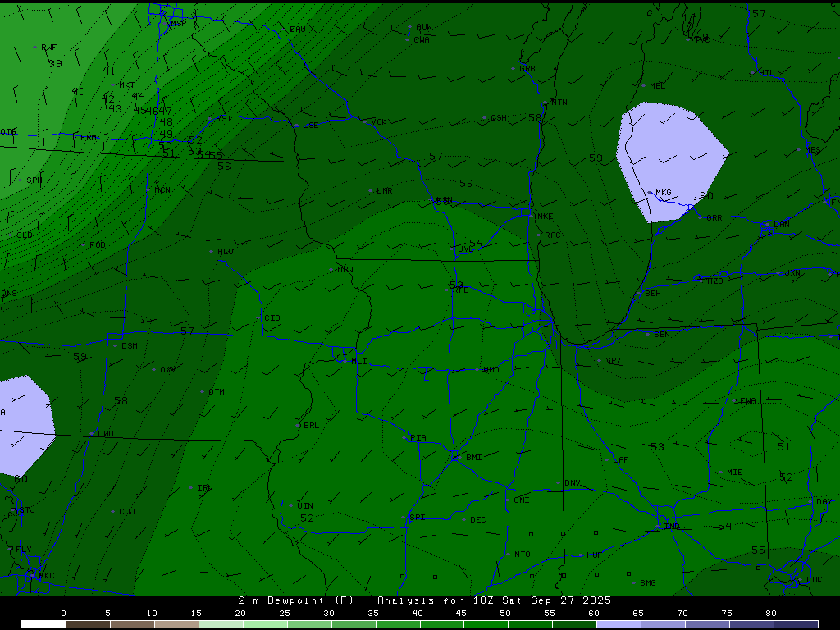This screenshot has width=840, height=630.
Task: Click the OSH station label
Action: pos(499,118)
